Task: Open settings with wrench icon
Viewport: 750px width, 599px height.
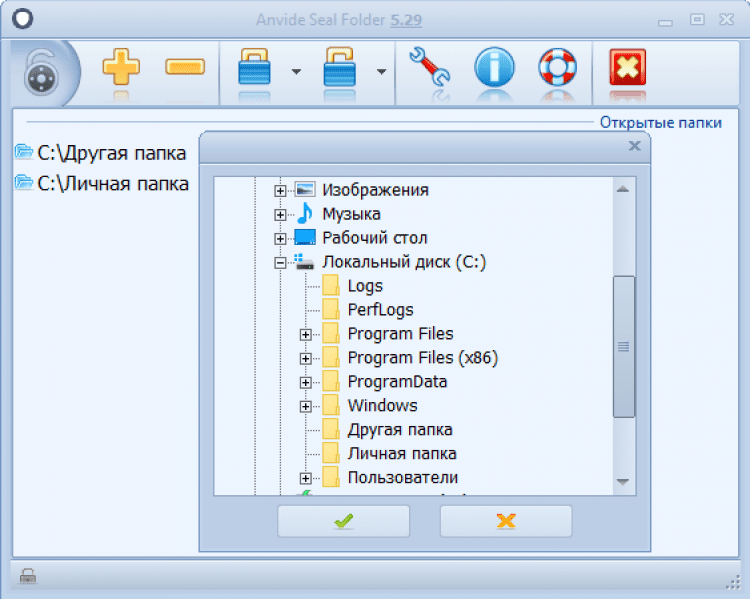Action: point(429,67)
